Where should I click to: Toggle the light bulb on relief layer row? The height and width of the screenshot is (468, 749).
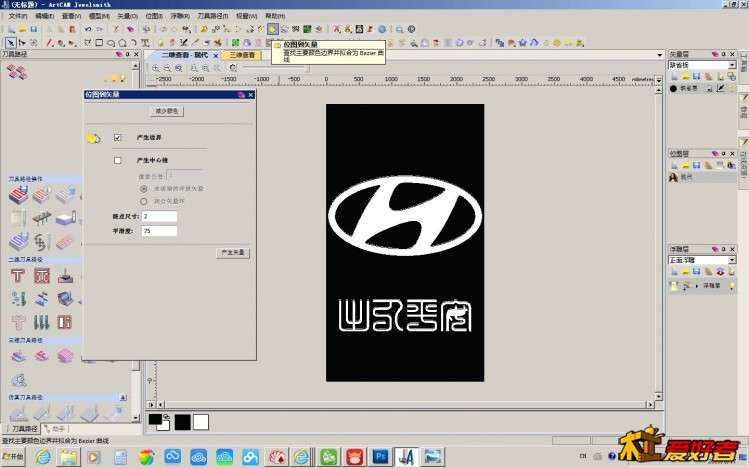click(731, 286)
